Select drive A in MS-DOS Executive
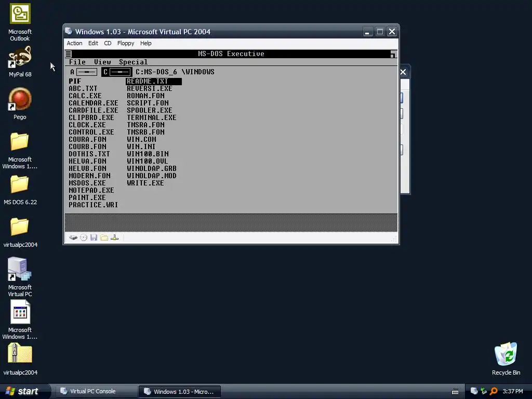The height and width of the screenshot is (399, 532). (x=83, y=72)
